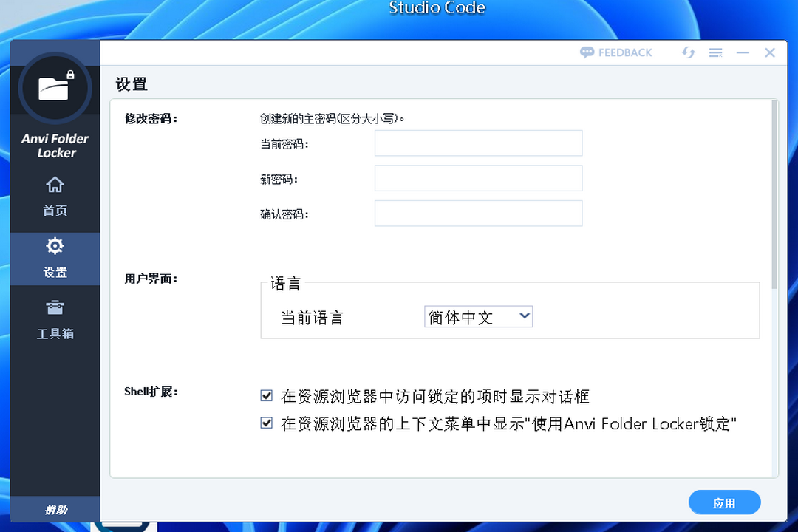
Task: Expand the 简体中文 combo box arrow
Action: point(525,316)
